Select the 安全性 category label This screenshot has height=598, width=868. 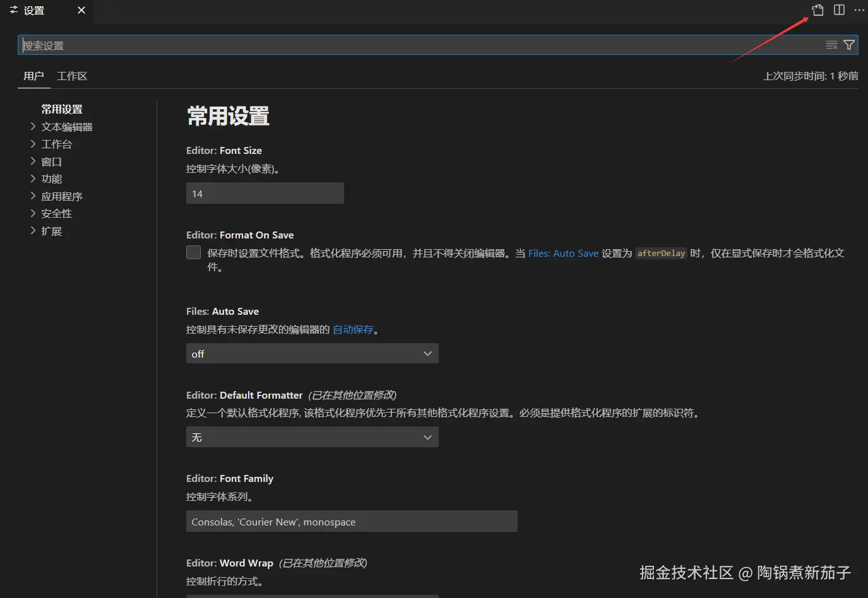(57, 213)
